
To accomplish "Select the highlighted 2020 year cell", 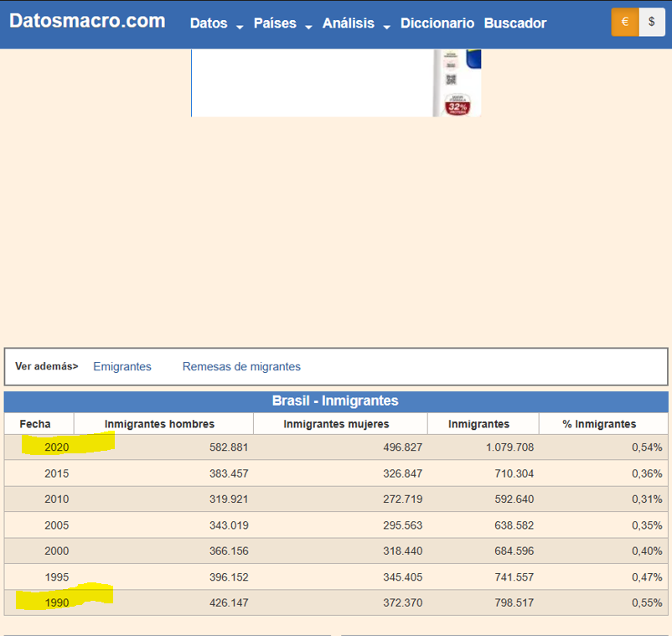I will [57, 447].
